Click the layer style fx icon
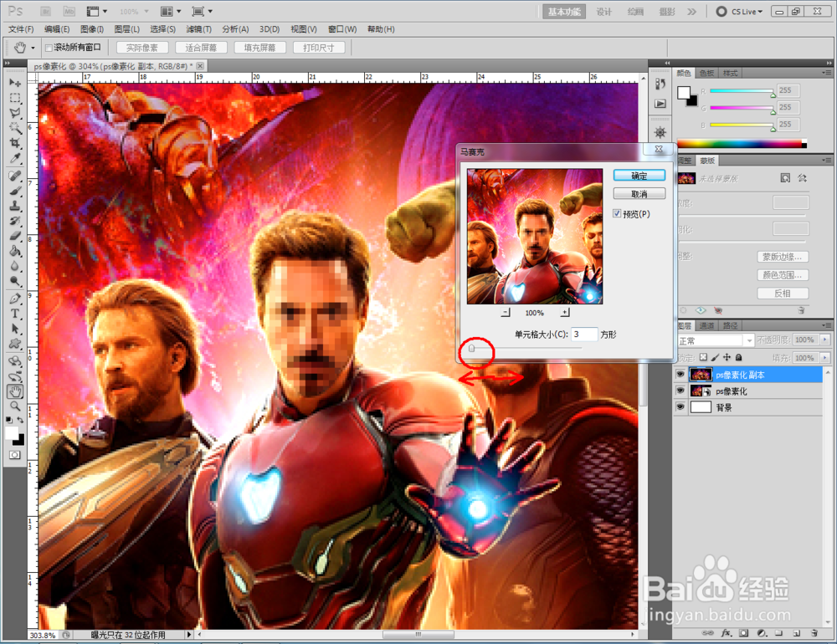The height and width of the screenshot is (644, 837). tap(726, 633)
